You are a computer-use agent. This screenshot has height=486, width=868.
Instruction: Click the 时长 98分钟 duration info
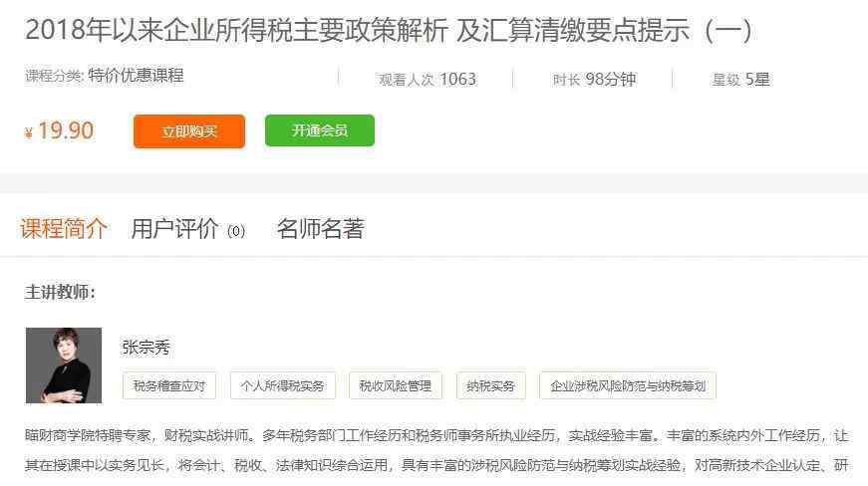pos(595,80)
